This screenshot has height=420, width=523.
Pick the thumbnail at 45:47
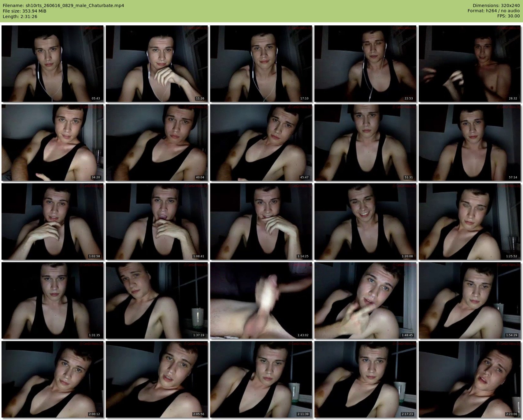click(261, 143)
